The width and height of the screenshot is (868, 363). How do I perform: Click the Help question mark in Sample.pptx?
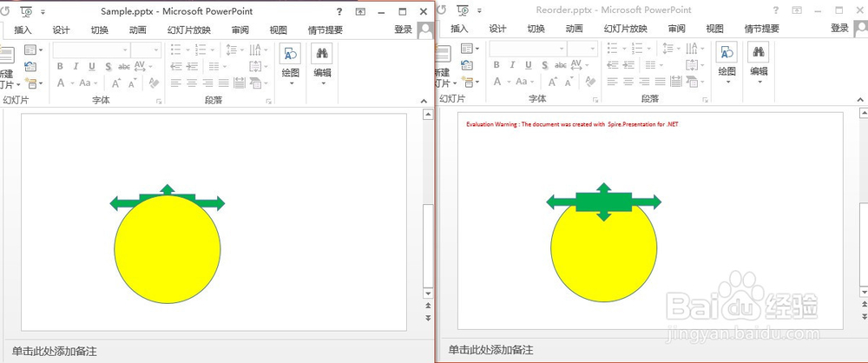339,11
